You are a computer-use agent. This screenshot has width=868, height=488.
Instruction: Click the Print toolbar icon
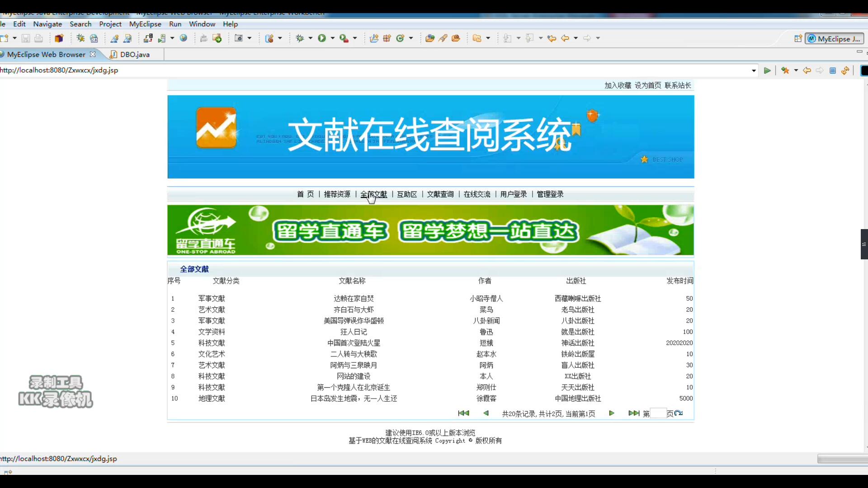coord(39,38)
